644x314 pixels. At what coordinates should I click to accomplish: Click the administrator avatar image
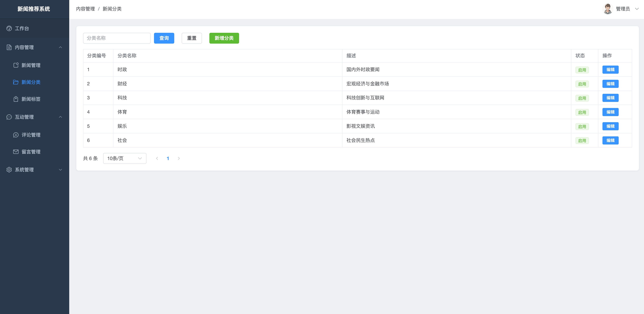pos(608,9)
